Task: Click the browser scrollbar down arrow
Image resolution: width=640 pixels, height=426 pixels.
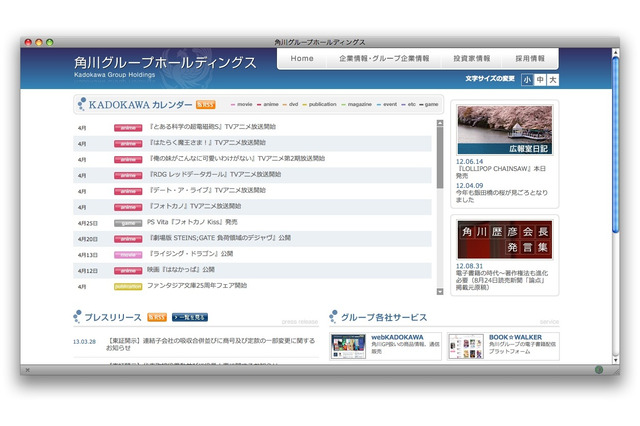Action: tap(616, 360)
